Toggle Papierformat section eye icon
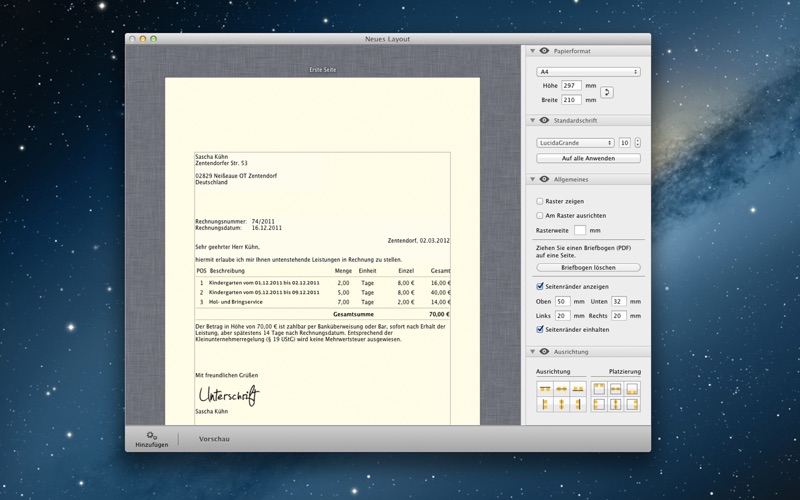 click(544, 51)
